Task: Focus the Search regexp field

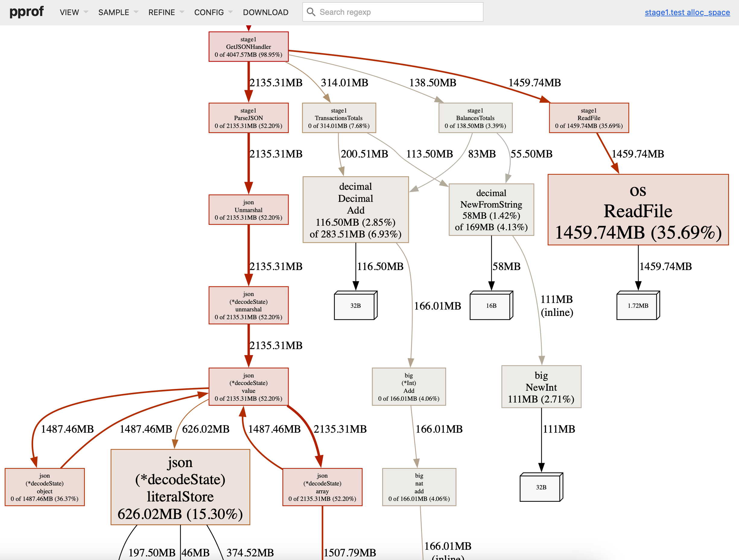Action: point(392,12)
